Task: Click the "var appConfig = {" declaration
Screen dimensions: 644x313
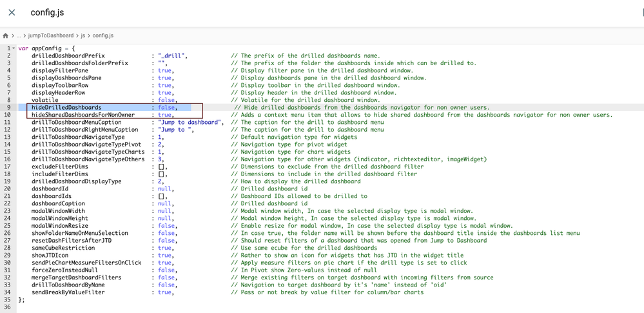Action: pyautogui.click(x=46, y=48)
